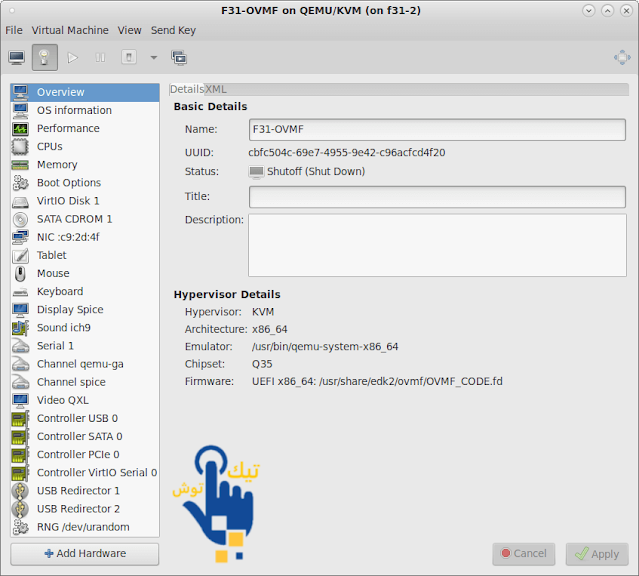Select RNG /dev/urandom device

coord(85,527)
